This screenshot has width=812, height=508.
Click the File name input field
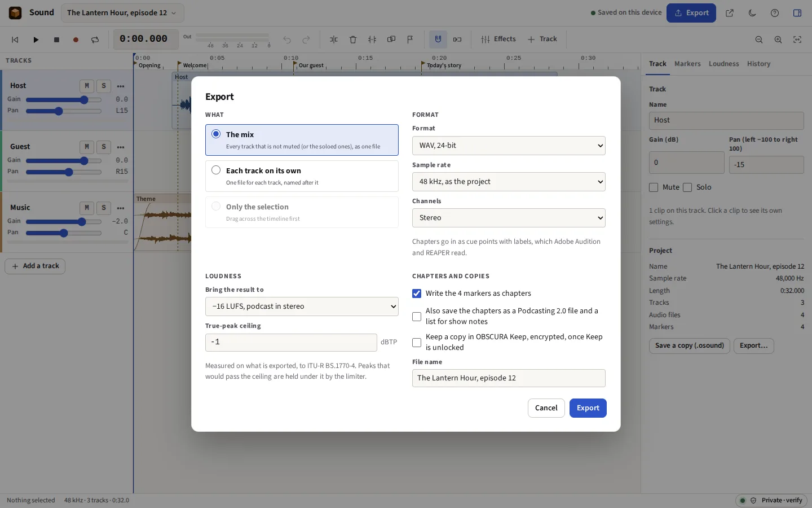click(509, 378)
